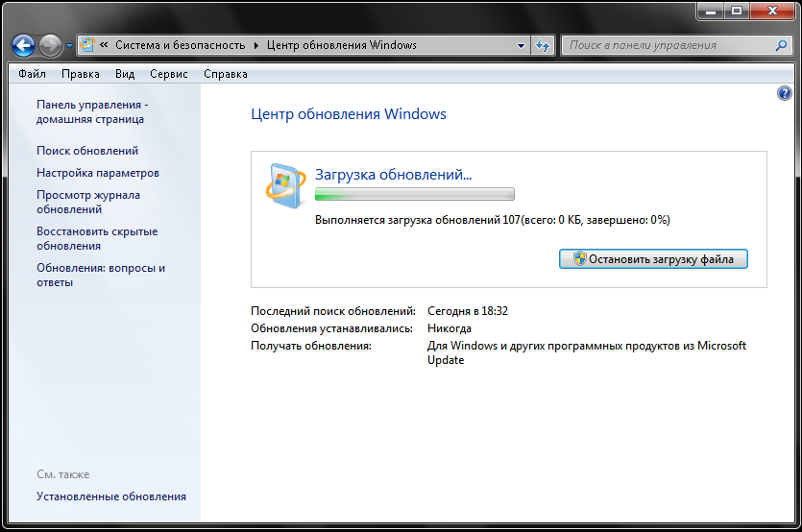Open the 'Сервис' menu

tap(169, 74)
